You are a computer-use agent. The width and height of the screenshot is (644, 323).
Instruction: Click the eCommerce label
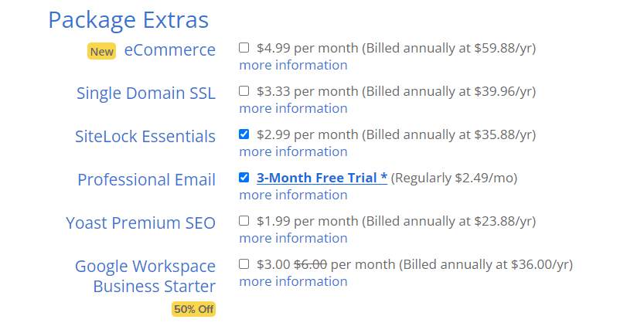tap(169, 50)
